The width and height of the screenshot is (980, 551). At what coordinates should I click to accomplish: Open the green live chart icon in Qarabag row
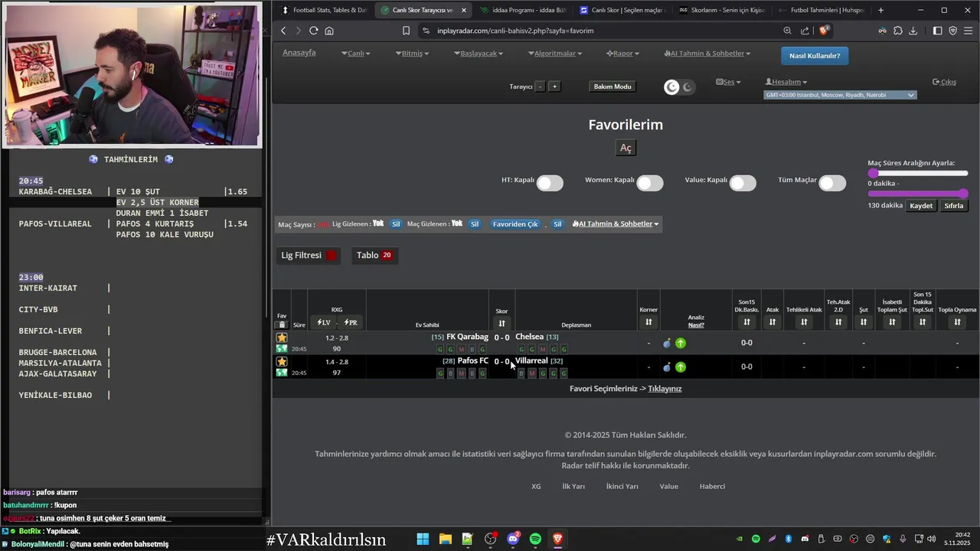click(282, 349)
